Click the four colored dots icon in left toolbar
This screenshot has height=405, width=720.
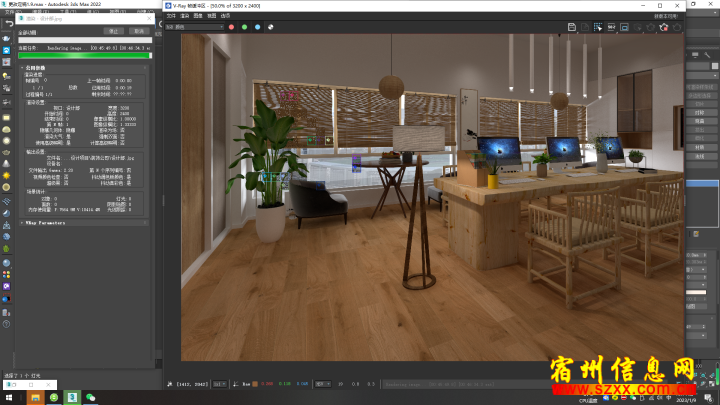click(6, 275)
